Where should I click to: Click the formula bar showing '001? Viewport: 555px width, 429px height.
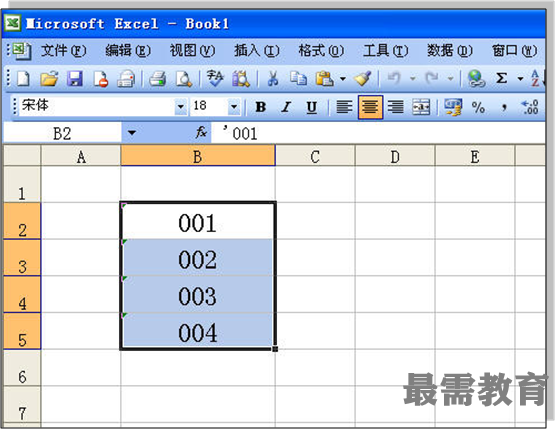378,133
